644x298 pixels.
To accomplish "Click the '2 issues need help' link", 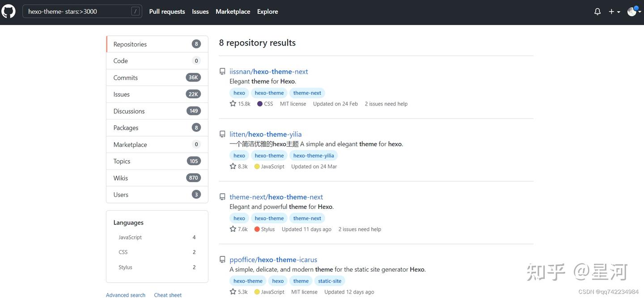I will [x=386, y=103].
